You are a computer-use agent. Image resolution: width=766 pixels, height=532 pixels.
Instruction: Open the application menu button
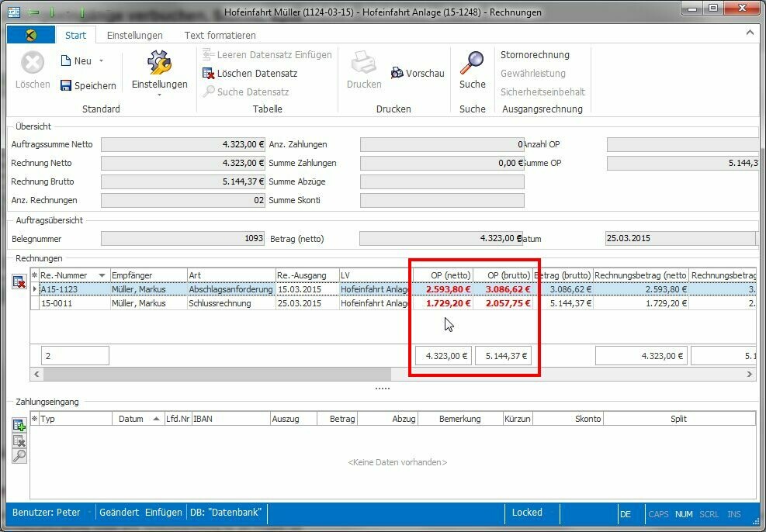click(x=31, y=35)
